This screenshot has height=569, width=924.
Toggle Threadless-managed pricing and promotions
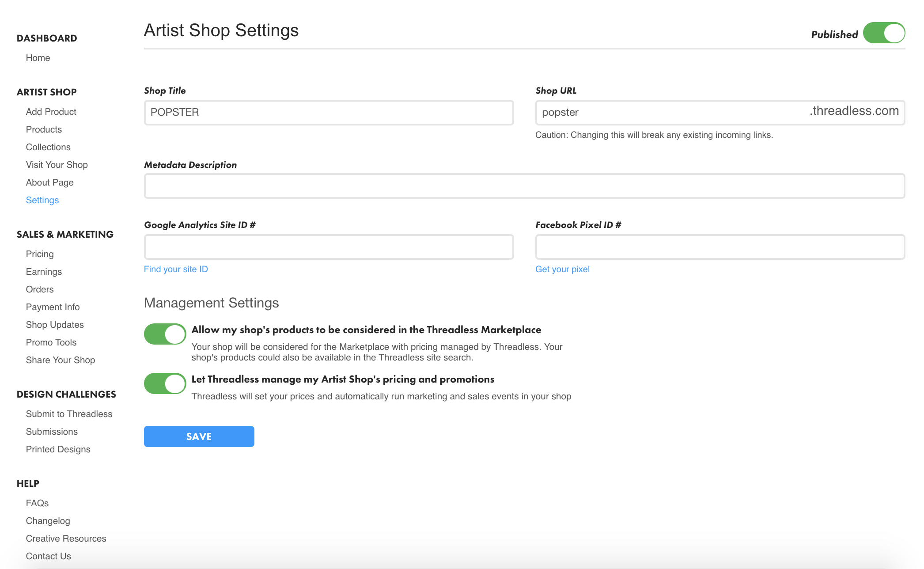(x=165, y=383)
